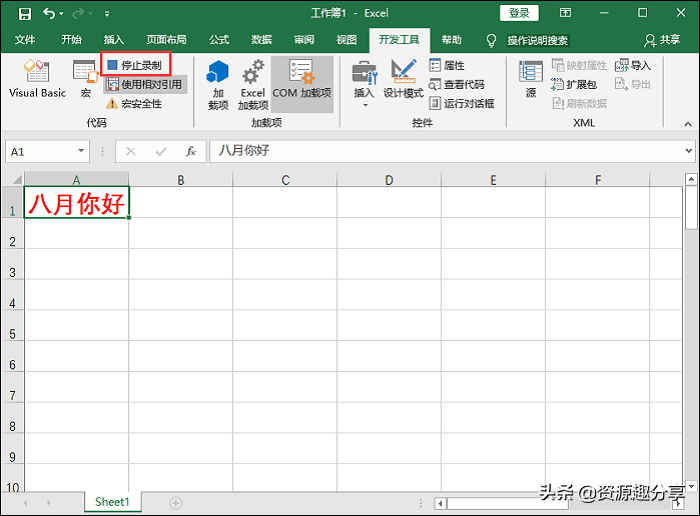700x516 pixels.
Task: Open the Visual Basic editor
Action: pyautogui.click(x=37, y=78)
